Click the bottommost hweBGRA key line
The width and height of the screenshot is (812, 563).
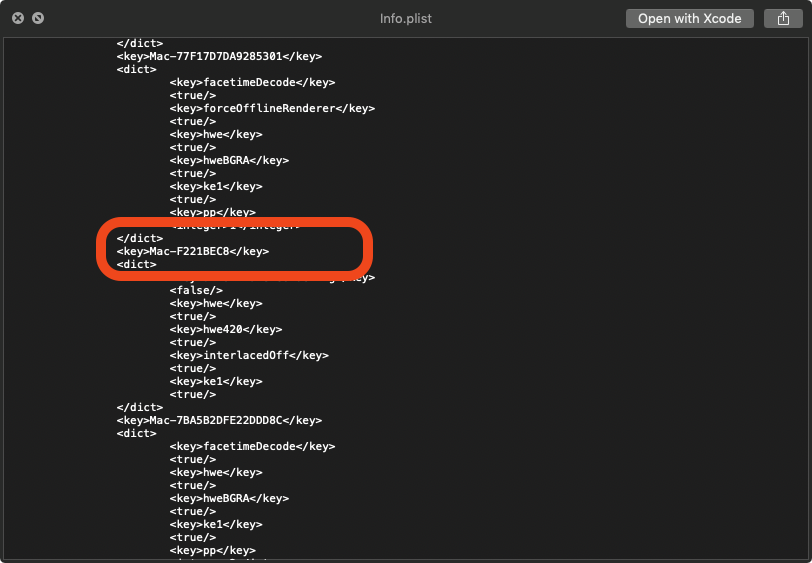click(x=229, y=498)
